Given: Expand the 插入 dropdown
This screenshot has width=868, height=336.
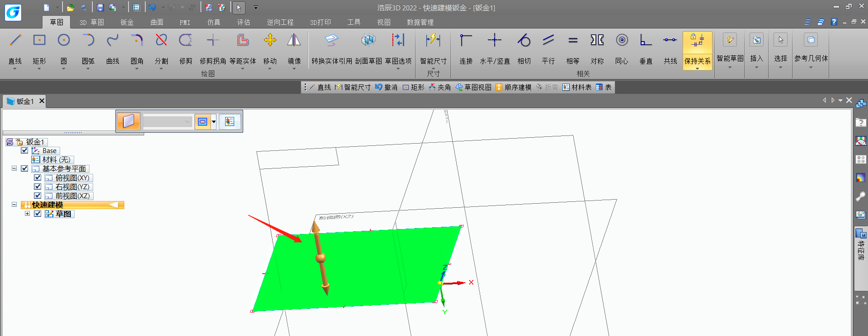Looking at the screenshot, I should pyautogui.click(x=756, y=68).
